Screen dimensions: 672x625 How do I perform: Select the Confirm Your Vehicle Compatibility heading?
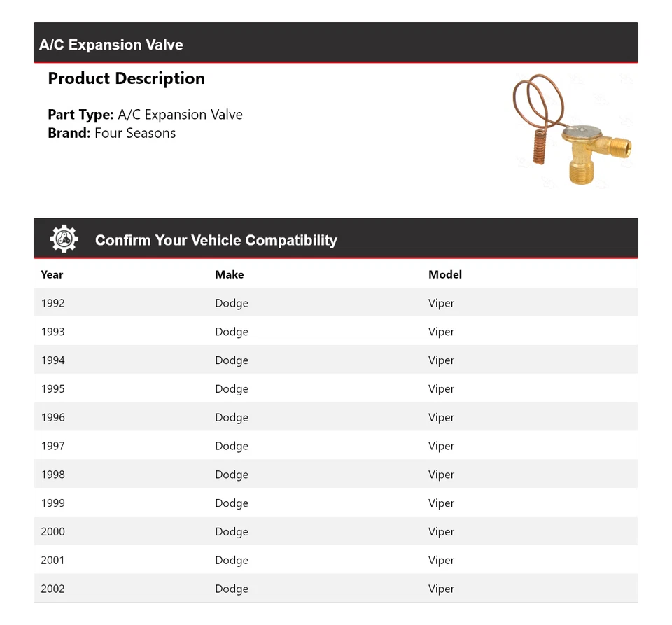pyautogui.click(x=216, y=240)
